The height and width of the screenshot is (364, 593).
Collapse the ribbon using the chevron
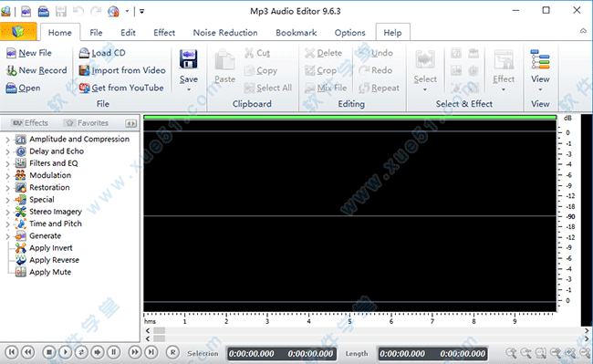[x=583, y=31]
